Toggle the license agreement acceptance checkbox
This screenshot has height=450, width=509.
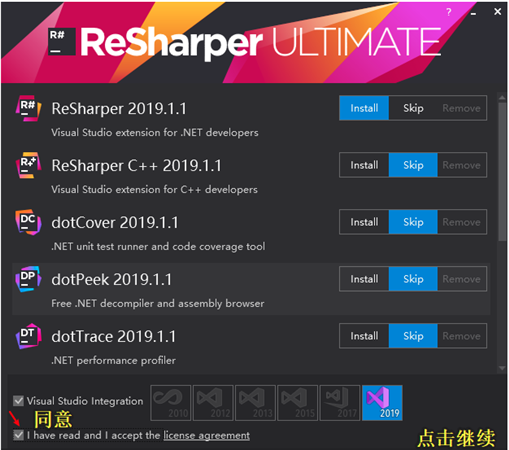coord(18,435)
